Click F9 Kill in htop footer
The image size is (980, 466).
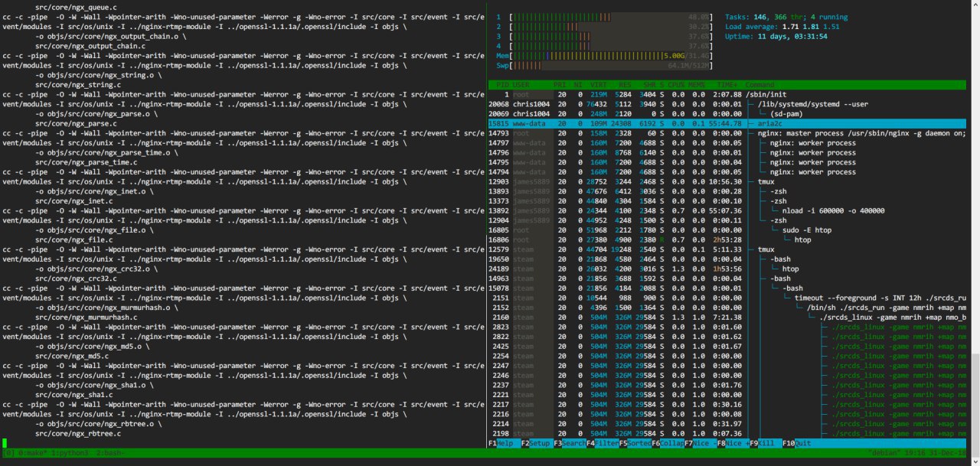click(x=762, y=443)
